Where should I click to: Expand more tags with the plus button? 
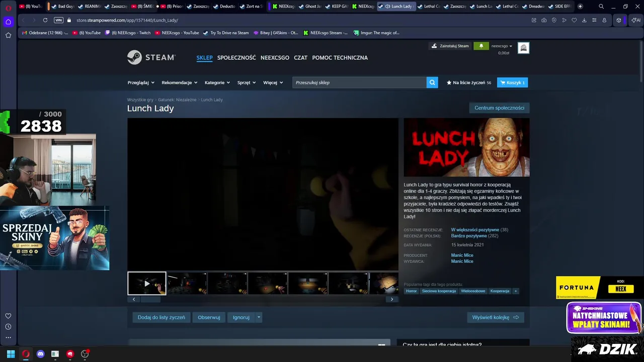tap(515, 291)
